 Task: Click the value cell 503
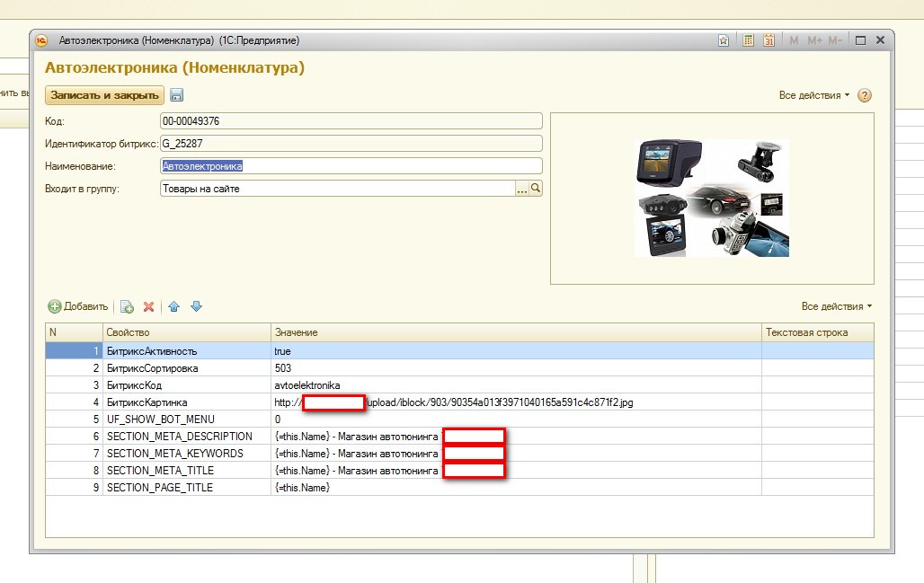click(516, 368)
